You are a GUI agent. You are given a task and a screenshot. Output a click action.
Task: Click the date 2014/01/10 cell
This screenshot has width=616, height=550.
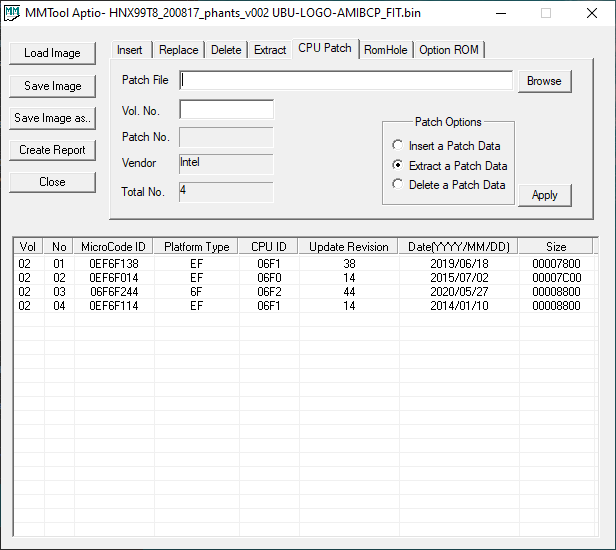tap(459, 306)
